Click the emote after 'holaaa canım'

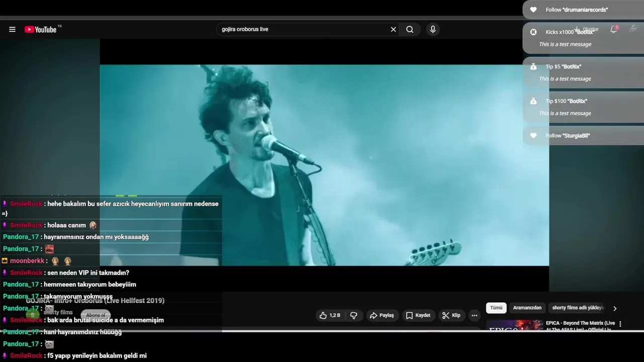[93, 225]
